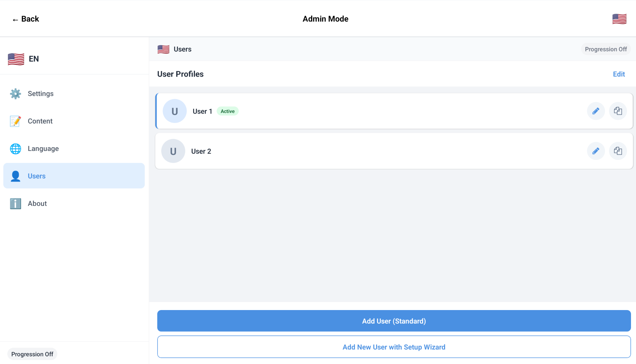The height and width of the screenshot is (364, 636).
Task: Click the User 2 avatar circle
Action: (173, 151)
